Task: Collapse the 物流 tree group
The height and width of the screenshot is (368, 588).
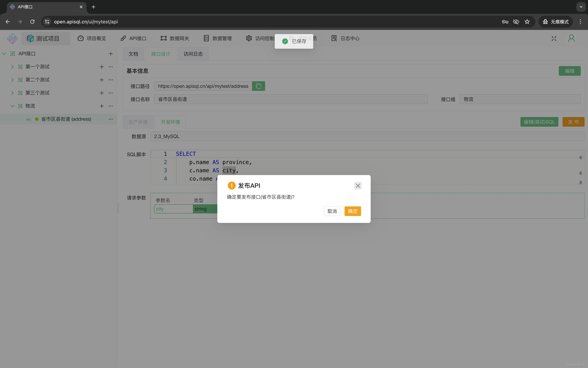Action: point(12,106)
